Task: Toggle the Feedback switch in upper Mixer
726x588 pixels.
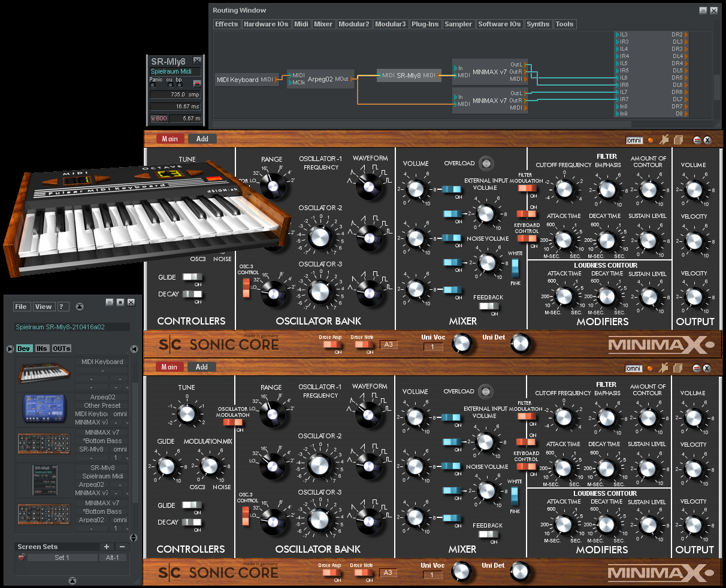Action: (x=488, y=307)
